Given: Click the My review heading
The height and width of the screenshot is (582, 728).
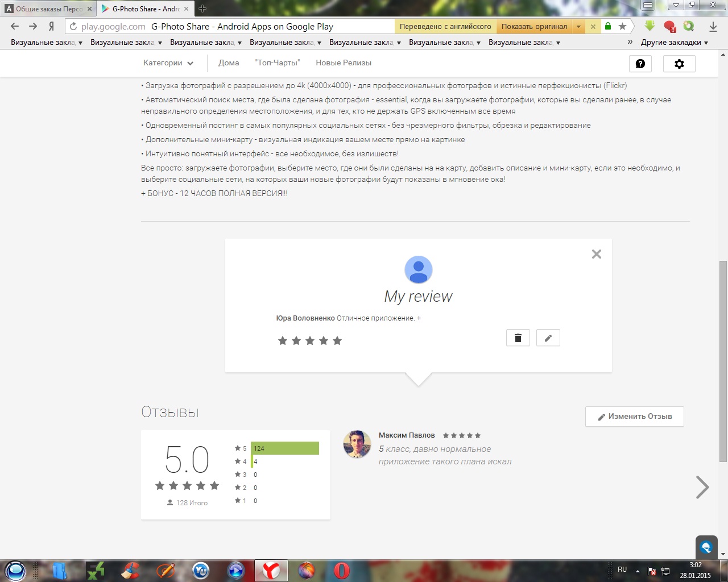Looking at the screenshot, I should 419,296.
